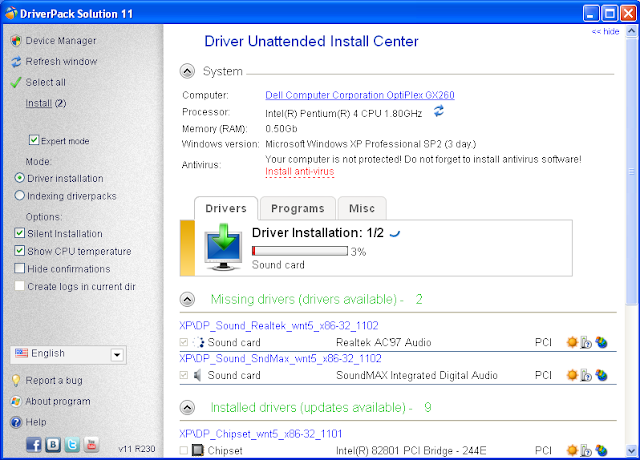Screen dimensions: 640x460
Task: Open the XP\DP_Sound_Realtek_wnt5_x86-32_1102 driverpack link
Action: (279, 325)
